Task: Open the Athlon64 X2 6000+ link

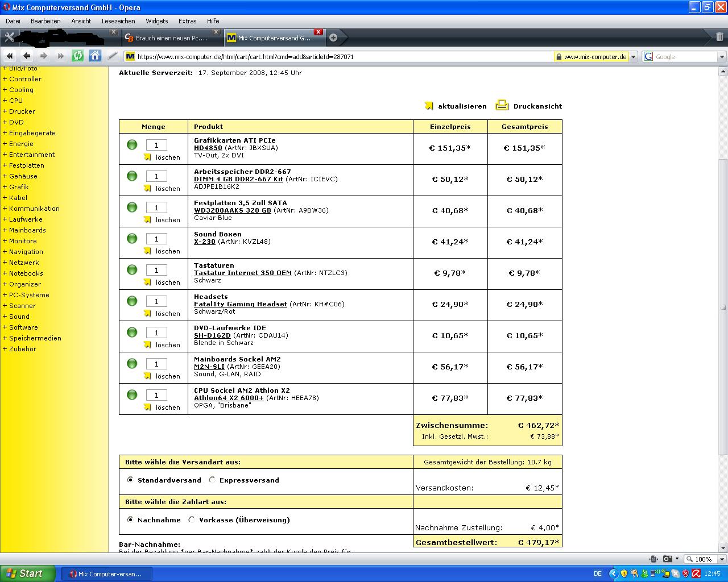Action: pyautogui.click(x=229, y=398)
